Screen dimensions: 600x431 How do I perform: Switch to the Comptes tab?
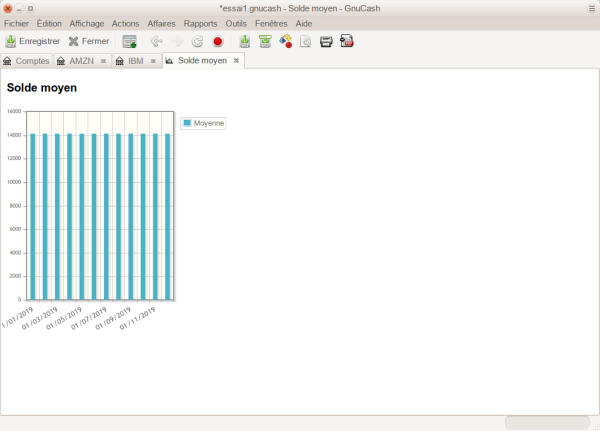pyautogui.click(x=27, y=61)
